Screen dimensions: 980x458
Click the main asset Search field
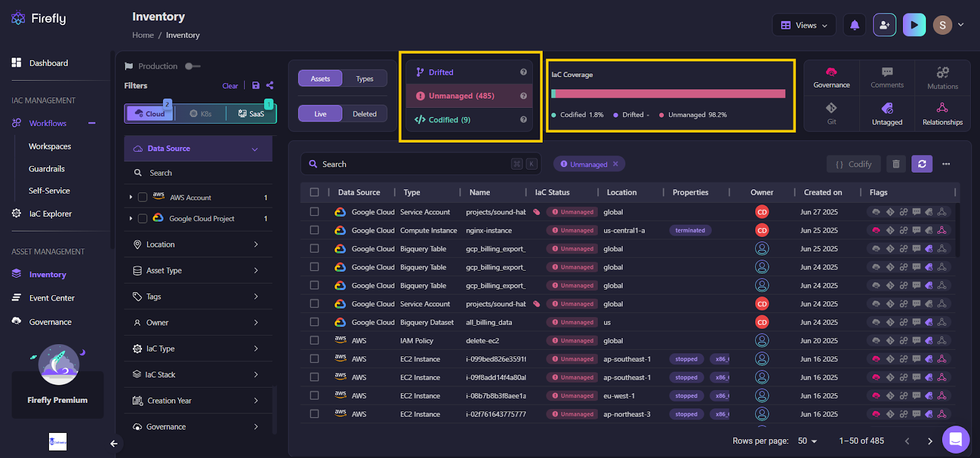(421, 164)
